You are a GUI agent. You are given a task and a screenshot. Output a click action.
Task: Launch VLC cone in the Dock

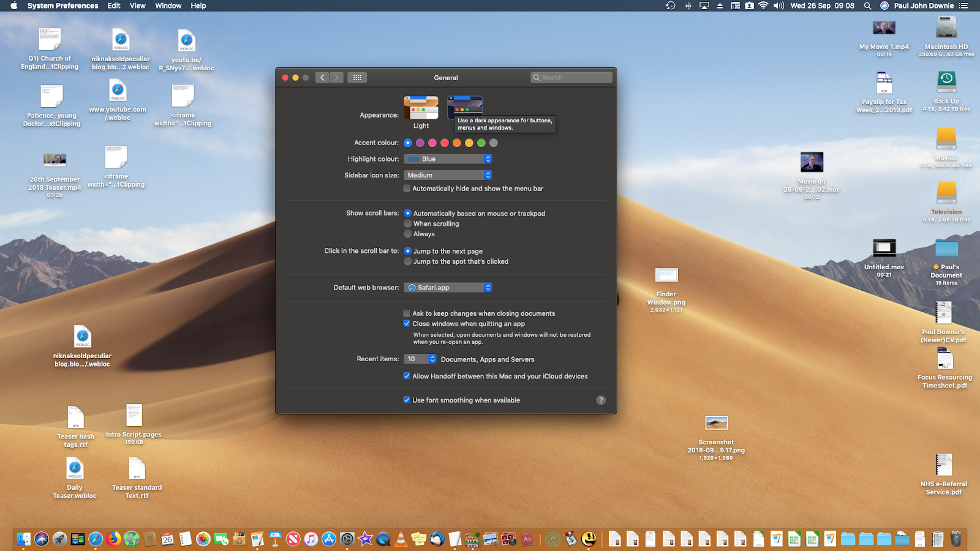(x=401, y=539)
